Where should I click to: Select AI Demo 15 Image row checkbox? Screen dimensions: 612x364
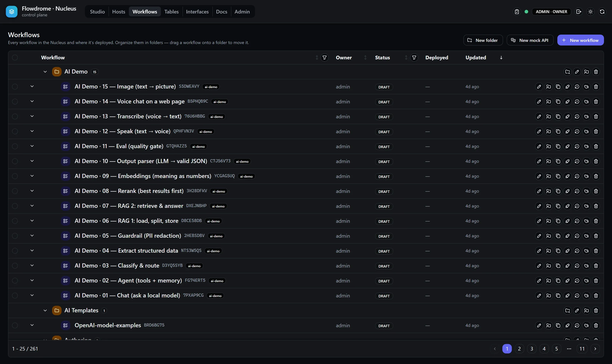(15, 87)
